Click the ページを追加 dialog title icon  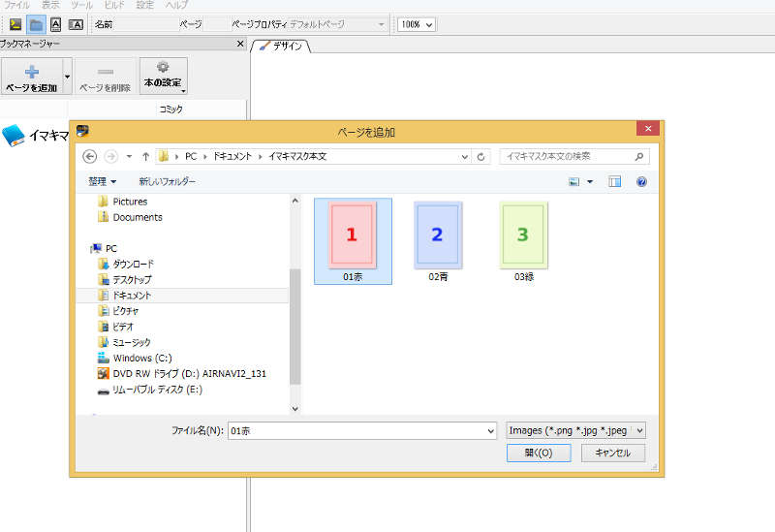click(82, 131)
